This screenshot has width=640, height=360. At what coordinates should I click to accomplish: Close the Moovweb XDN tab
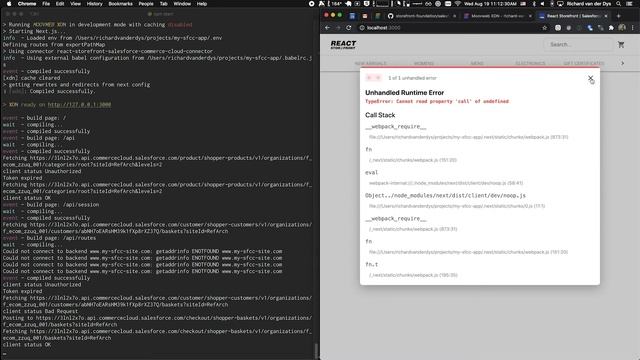coord(530,16)
